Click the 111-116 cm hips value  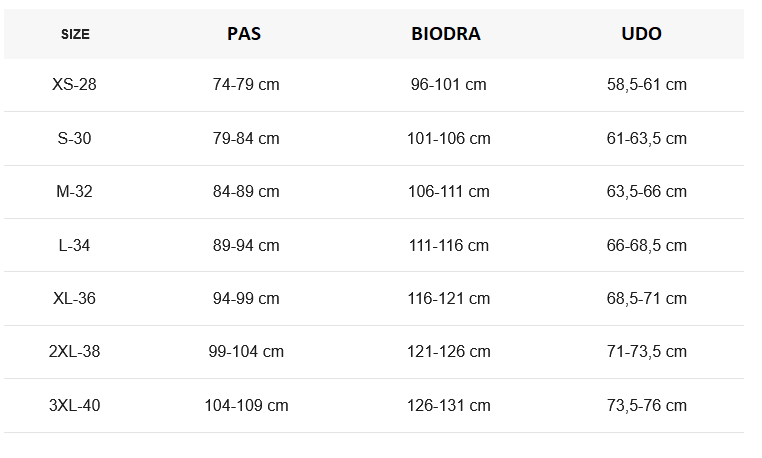448,245
